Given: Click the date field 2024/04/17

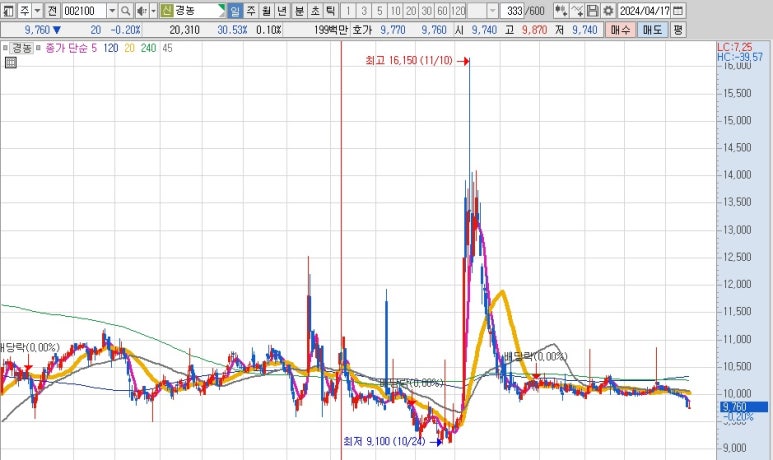Looking at the screenshot, I should (x=644, y=10).
